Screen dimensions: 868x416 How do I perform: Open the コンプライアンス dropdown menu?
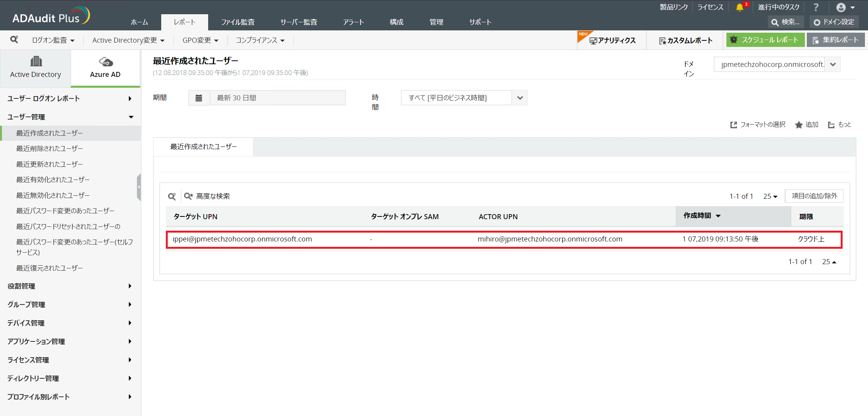click(x=260, y=40)
